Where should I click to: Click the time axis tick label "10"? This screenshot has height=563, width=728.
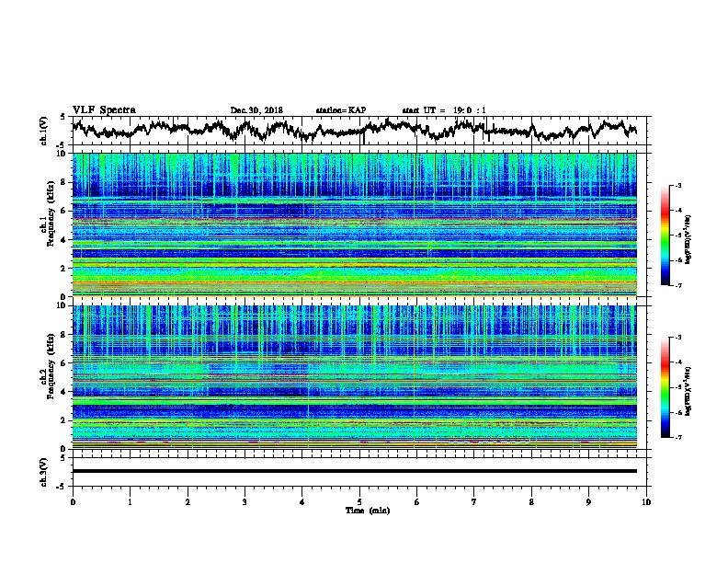point(646,502)
